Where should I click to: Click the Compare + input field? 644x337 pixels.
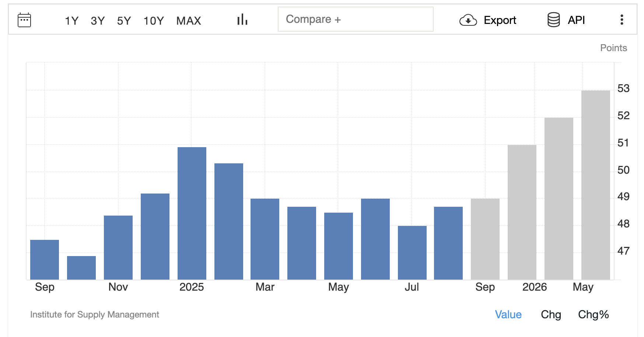click(355, 19)
